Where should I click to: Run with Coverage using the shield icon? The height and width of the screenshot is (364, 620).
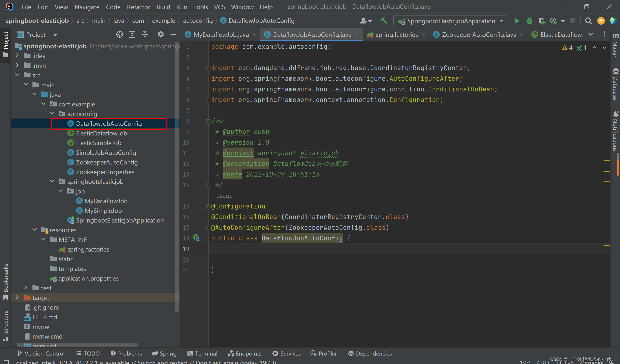pyautogui.click(x=542, y=21)
